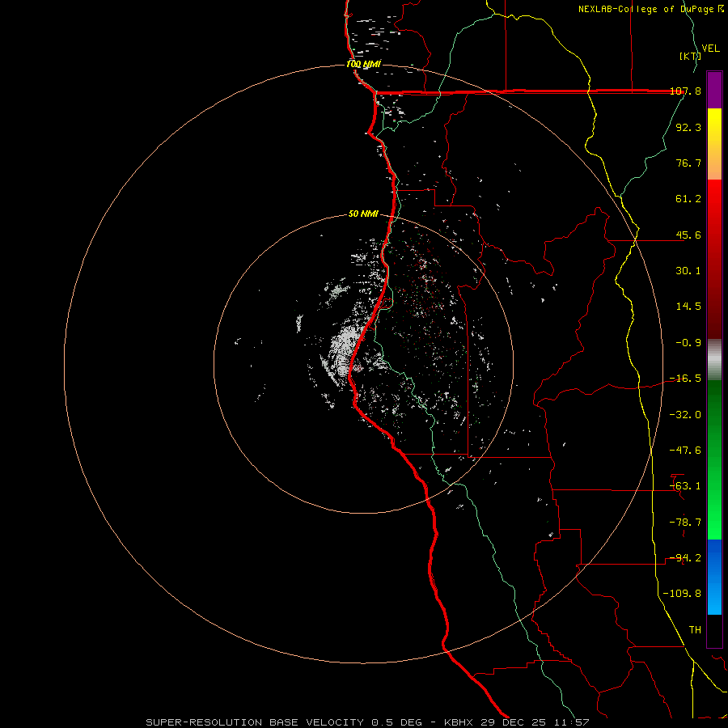Image resolution: width=728 pixels, height=728 pixels.
Task: Click the TH legend label
Action: (x=695, y=630)
